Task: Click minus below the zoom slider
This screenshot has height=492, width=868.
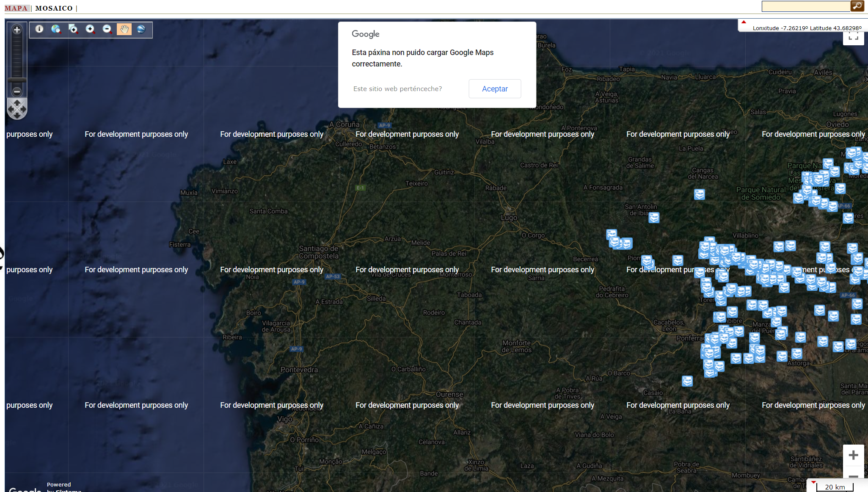Action: 17,91
